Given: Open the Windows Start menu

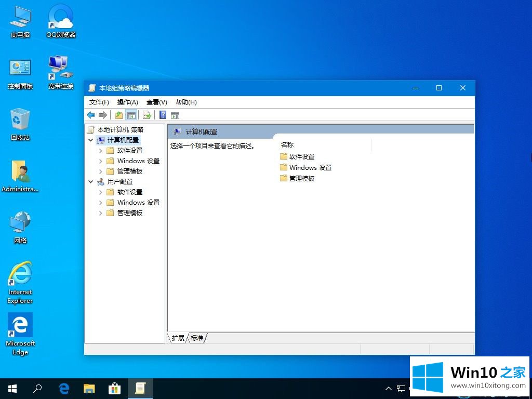Looking at the screenshot, I should click(x=12, y=389).
